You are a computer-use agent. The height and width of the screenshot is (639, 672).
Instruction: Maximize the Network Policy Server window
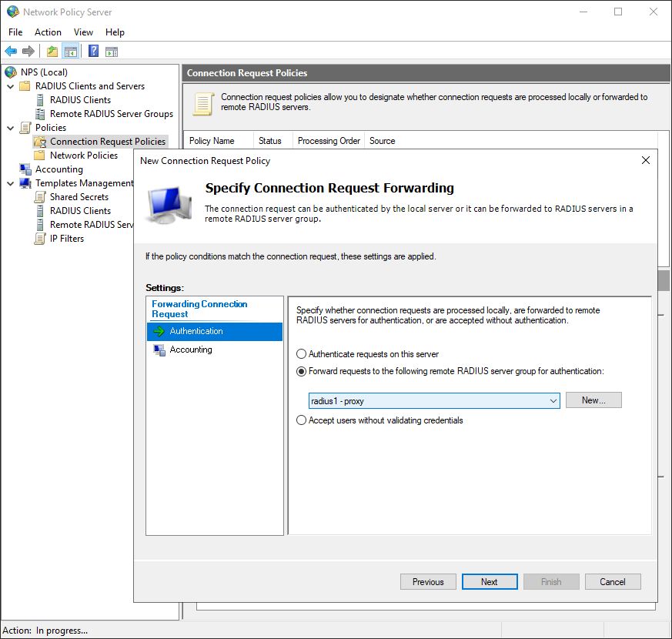coord(618,12)
